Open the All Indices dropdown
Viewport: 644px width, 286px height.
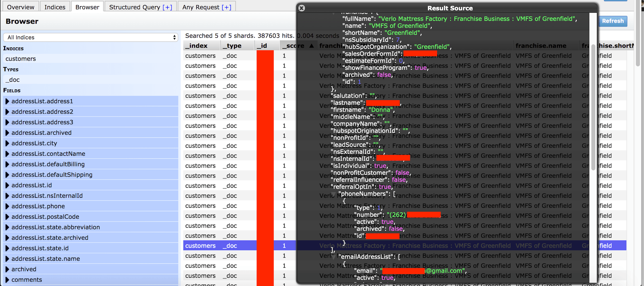90,37
